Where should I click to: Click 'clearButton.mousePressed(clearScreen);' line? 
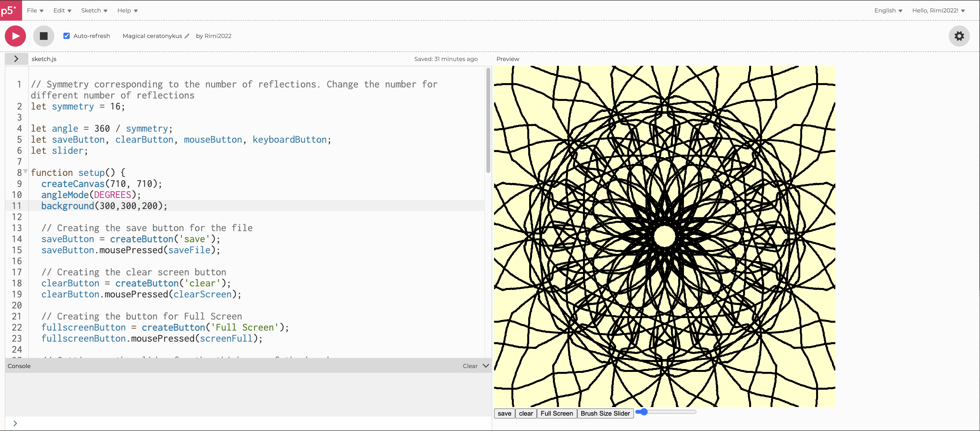[141, 294]
